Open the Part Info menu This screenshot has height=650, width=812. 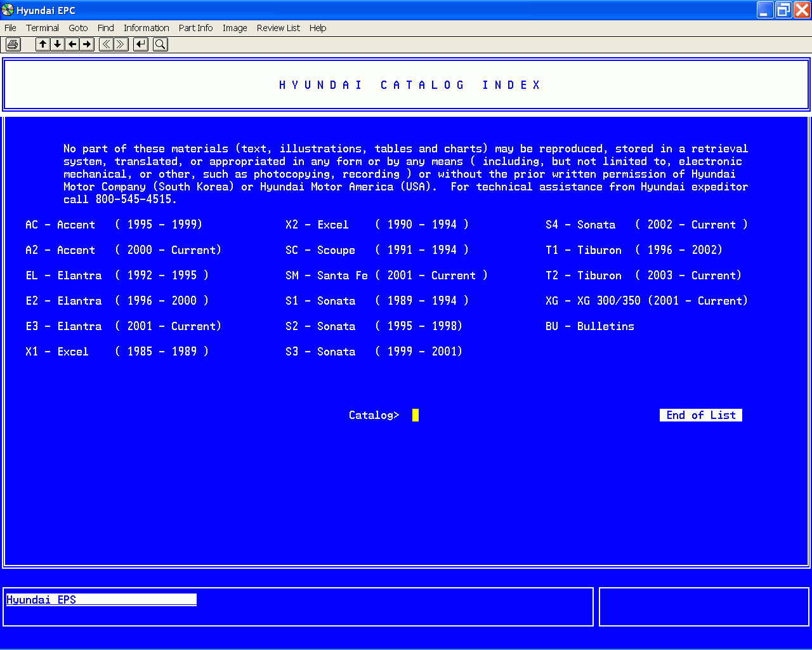point(195,28)
